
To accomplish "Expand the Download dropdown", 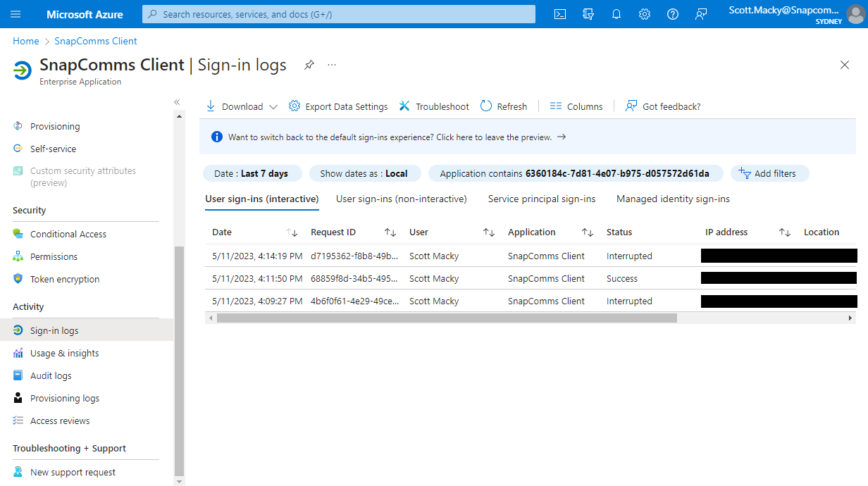I will pos(273,106).
